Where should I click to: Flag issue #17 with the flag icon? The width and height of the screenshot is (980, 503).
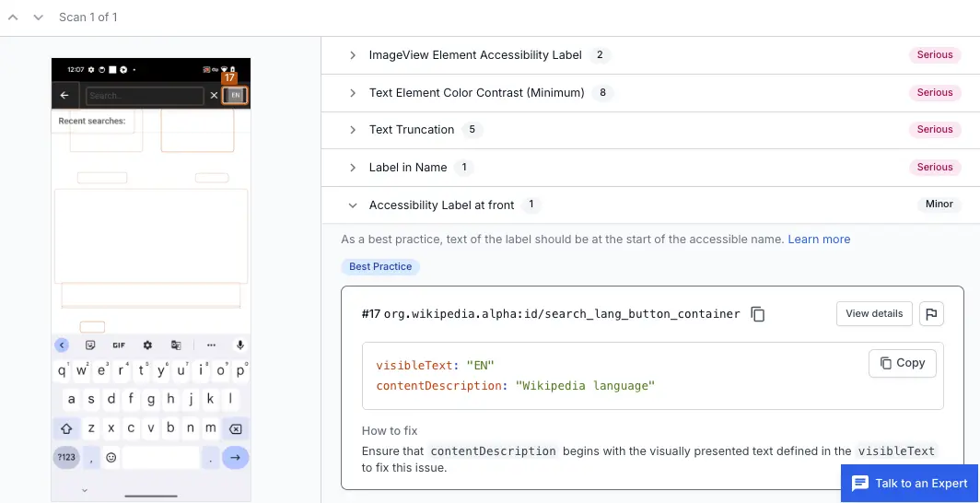click(931, 314)
